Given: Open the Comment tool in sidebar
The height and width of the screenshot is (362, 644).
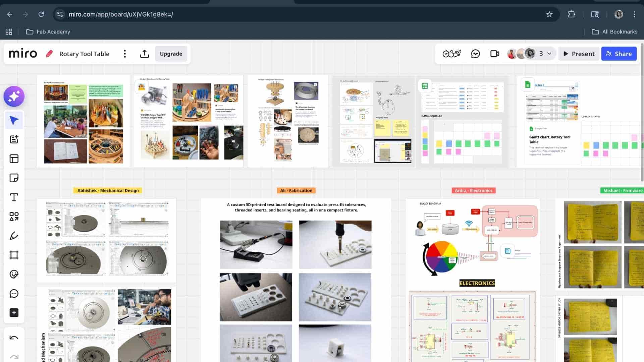Looking at the screenshot, I should (x=14, y=294).
